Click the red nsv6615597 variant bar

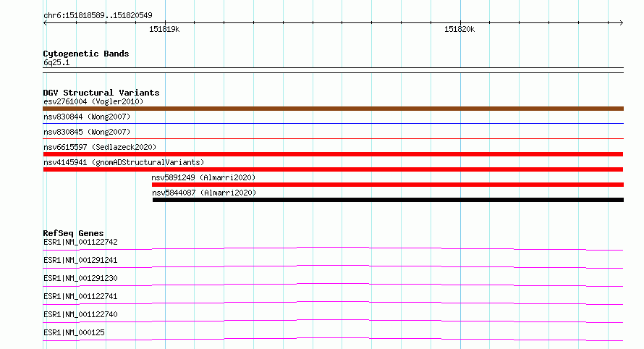[333, 154]
